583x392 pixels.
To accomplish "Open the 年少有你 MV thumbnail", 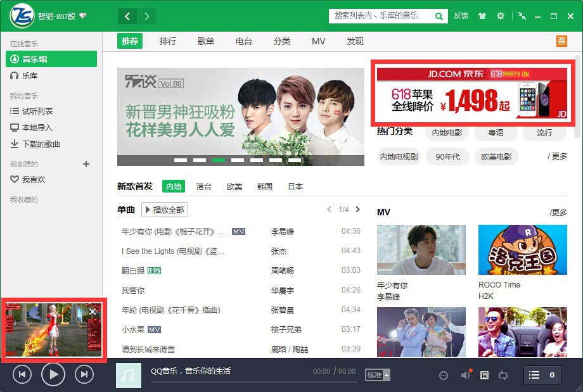I will point(421,250).
